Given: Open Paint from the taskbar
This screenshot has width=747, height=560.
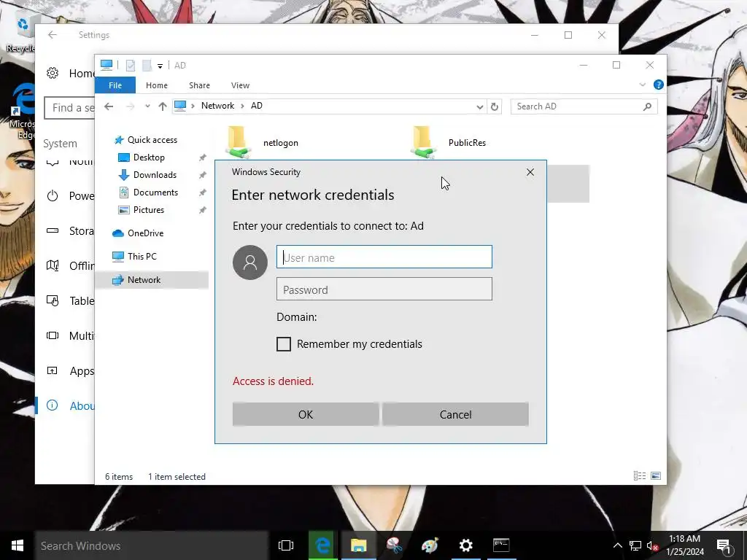Looking at the screenshot, I should pos(430,545).
